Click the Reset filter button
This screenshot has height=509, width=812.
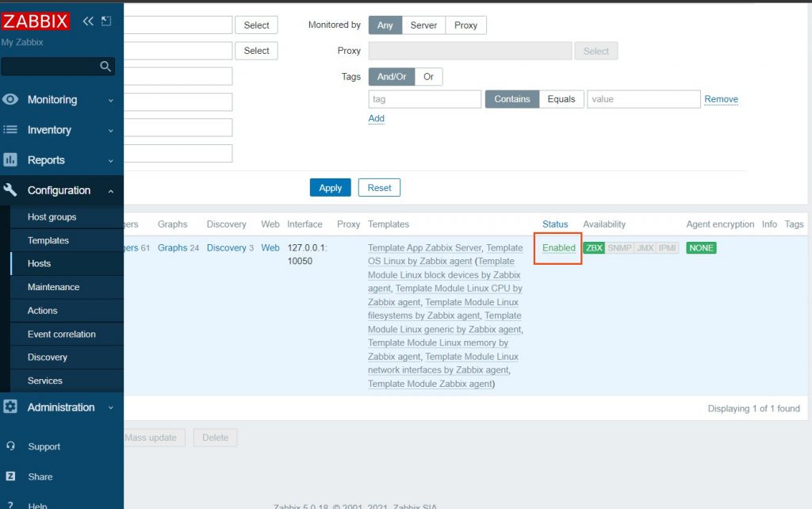pyautogui.click(x=379, y=187)
